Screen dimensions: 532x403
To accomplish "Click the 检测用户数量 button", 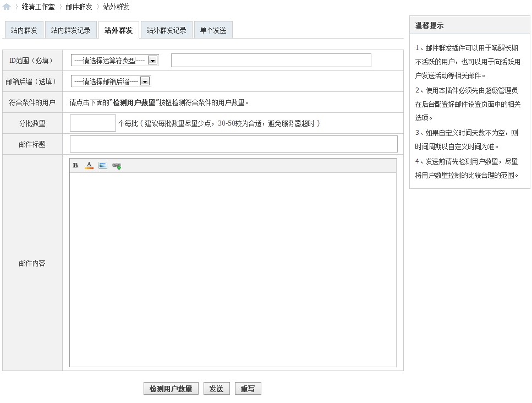I will (171, 389).
